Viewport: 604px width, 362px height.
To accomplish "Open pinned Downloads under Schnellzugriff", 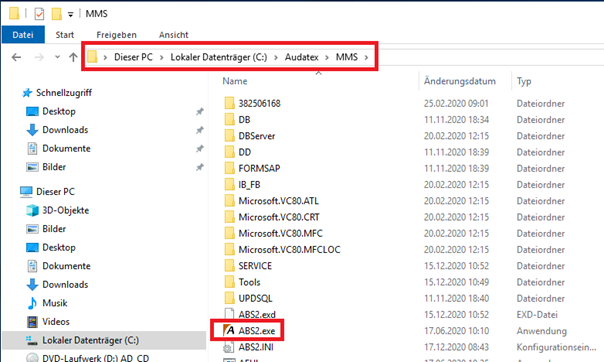I will tap(65, 130).
